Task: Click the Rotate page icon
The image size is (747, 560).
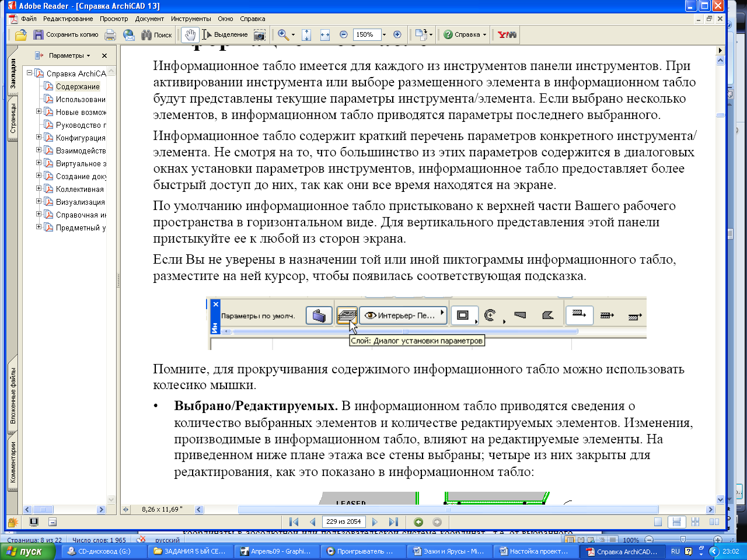Action: tap(421, 35)
